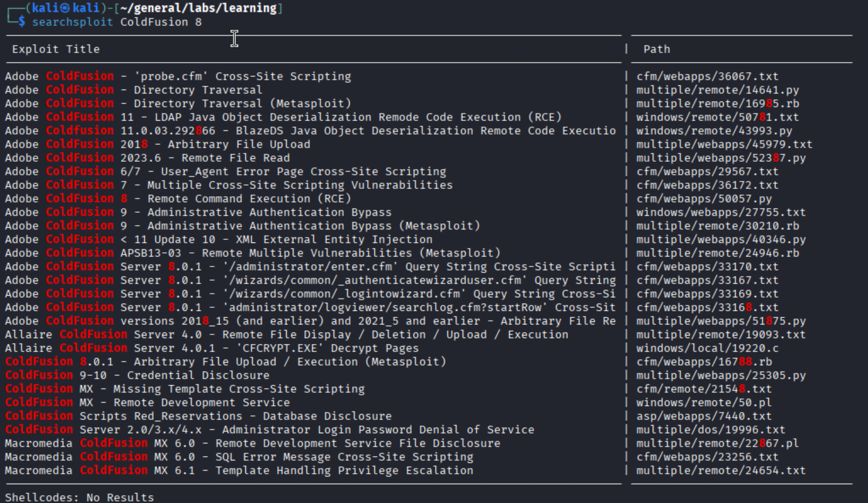
Task: Select the BlazeDS Java Object Deserialization row
Action: (310, 131)
